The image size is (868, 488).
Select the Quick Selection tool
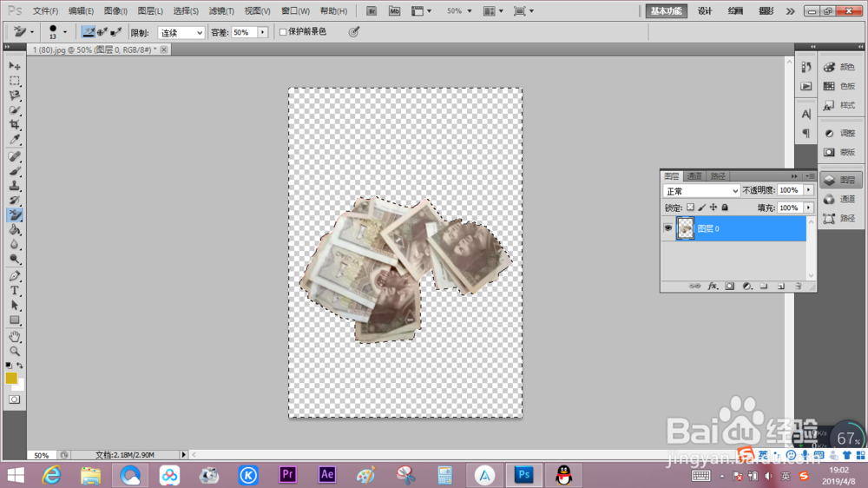(x=15, y=110)
